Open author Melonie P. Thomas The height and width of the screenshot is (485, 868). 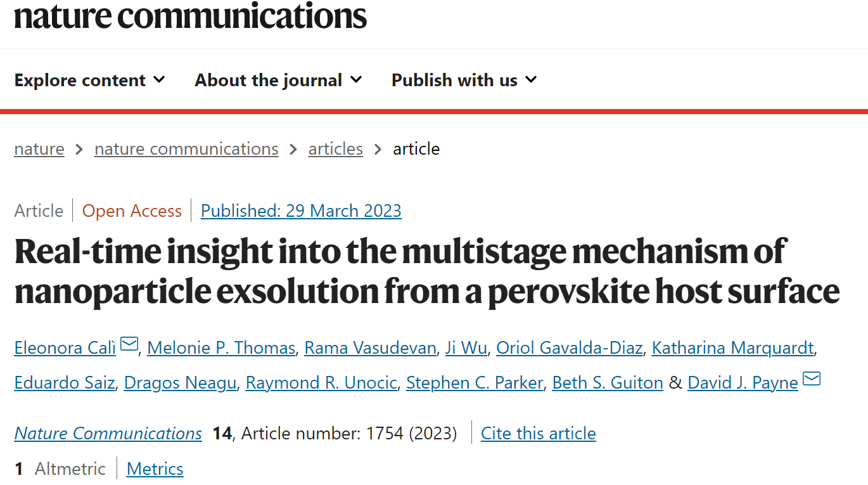click(x=221, y=347)
